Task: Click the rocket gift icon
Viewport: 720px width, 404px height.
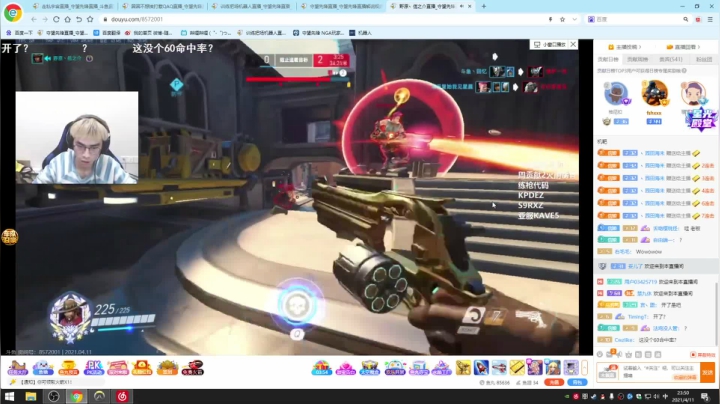Action: [481, 367]
